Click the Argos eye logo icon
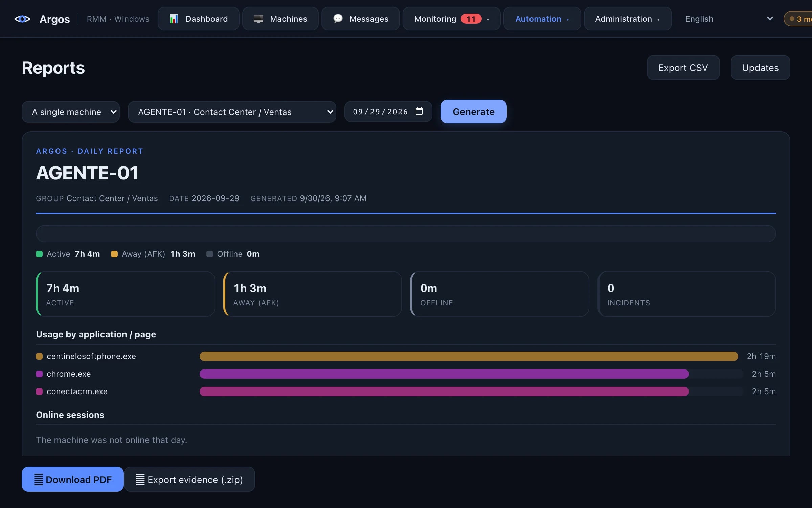 pyautogui.click(x=22, y=19)
